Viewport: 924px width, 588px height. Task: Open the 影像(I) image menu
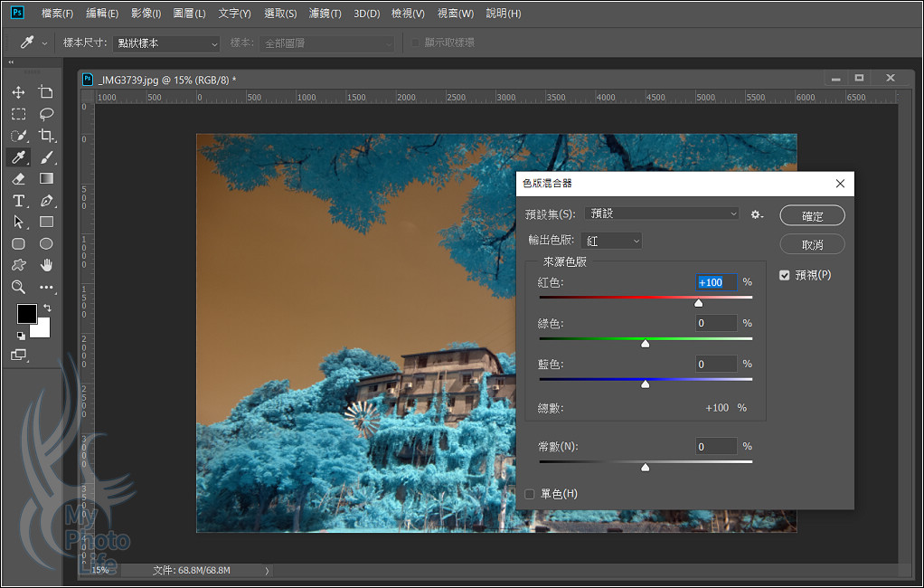pos(146,14)
